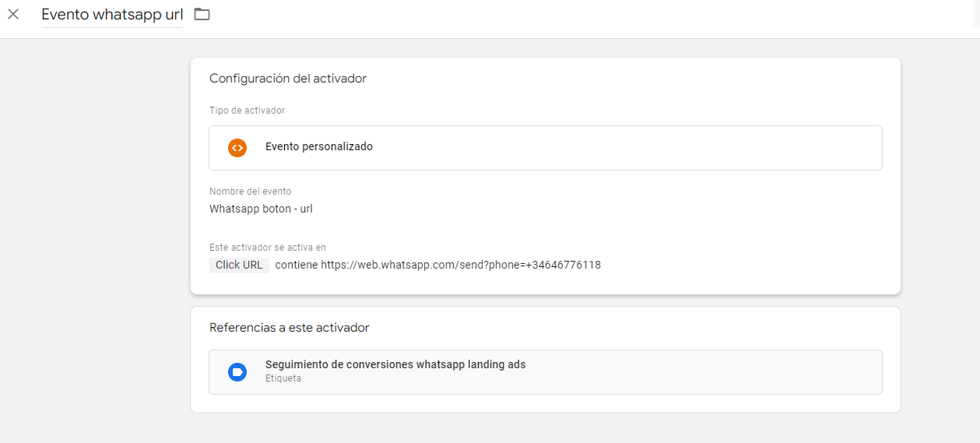
Task: Click the empty area below the referenced tag row
Action: 546,403
